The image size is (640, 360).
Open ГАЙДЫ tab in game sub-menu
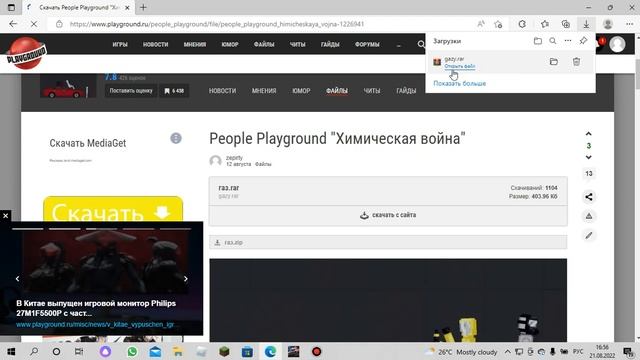[x=406, y=91]
